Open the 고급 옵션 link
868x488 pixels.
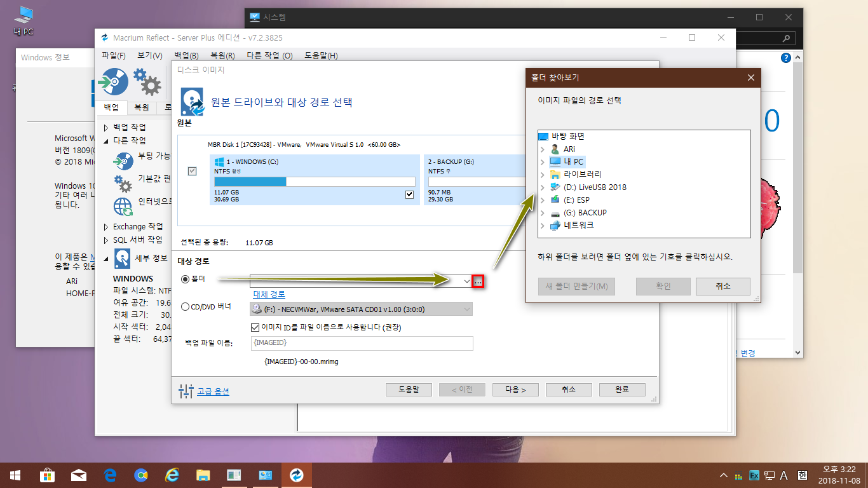click(213, 391)
